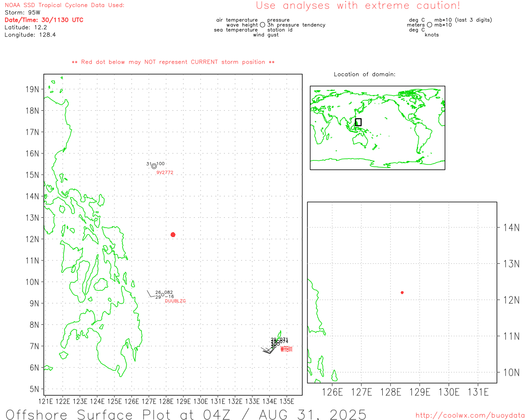
Task: Select 'Latitude: 12.2' text
Action: pos(26,27)
